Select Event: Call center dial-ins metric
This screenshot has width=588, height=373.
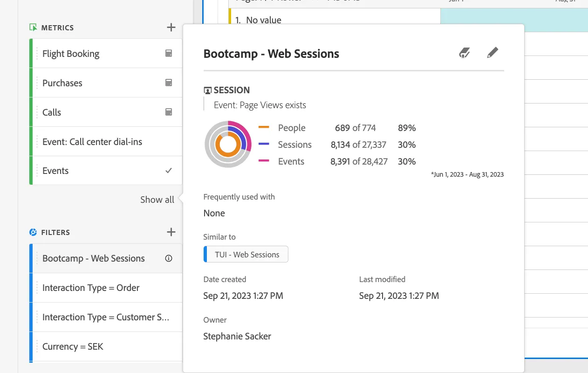106,142
